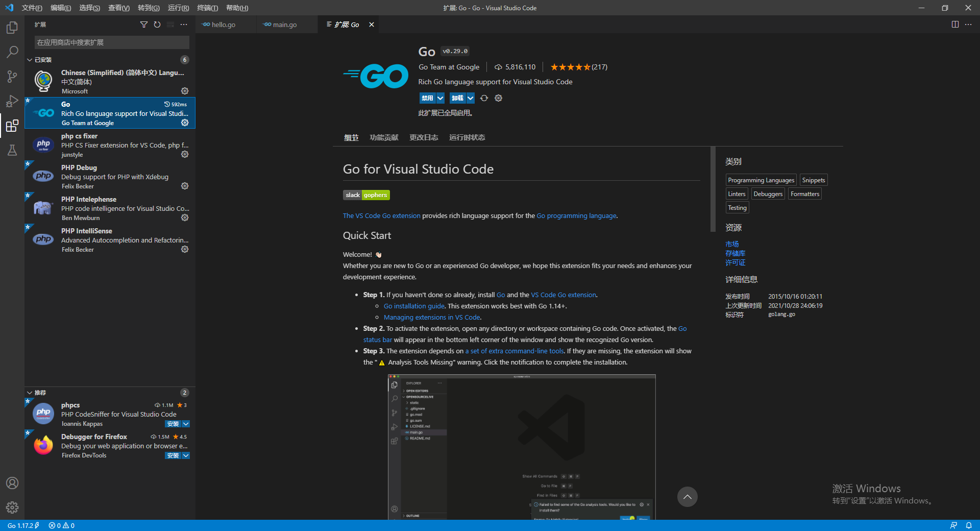
Task: Install the phpcs extension
Action: click(x=174, y=424)
